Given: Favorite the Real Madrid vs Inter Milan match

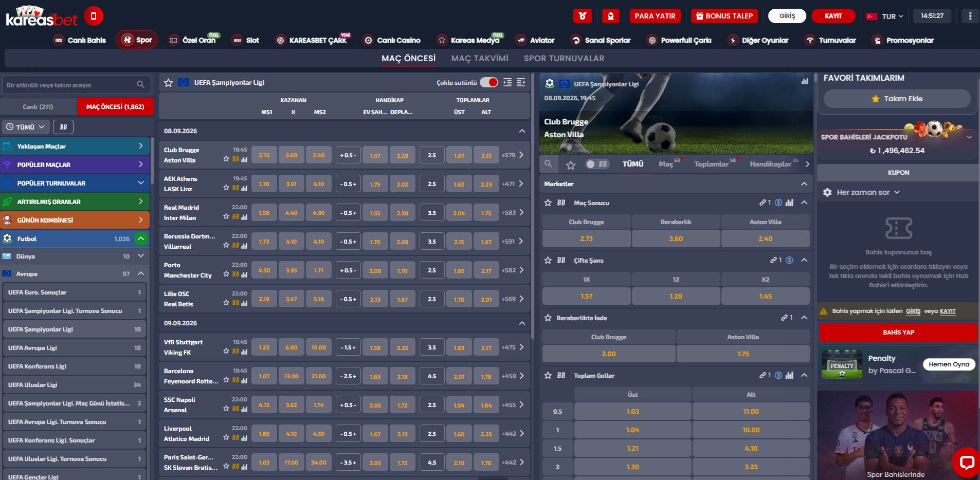Looking at the screenshot, I should pyautogui.click(x=226, y=217).
